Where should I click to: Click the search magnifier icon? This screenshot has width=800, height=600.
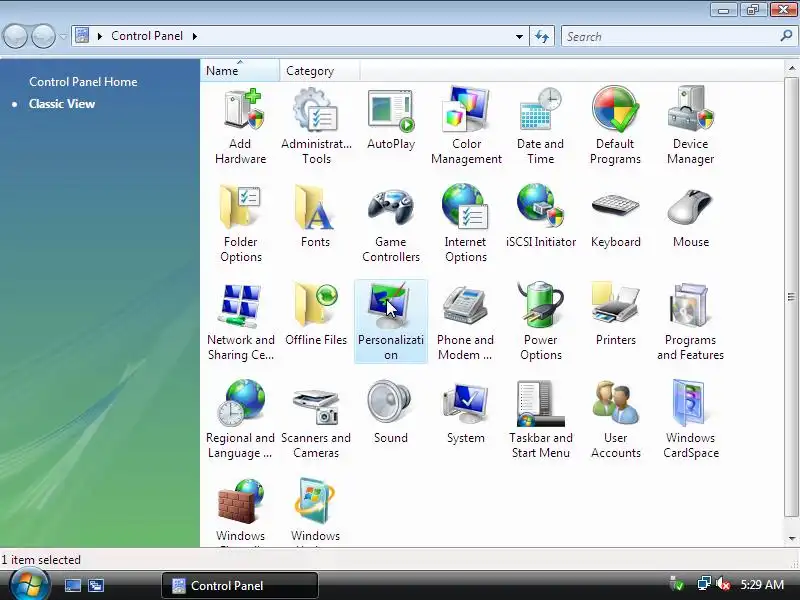tap(786, 36)
